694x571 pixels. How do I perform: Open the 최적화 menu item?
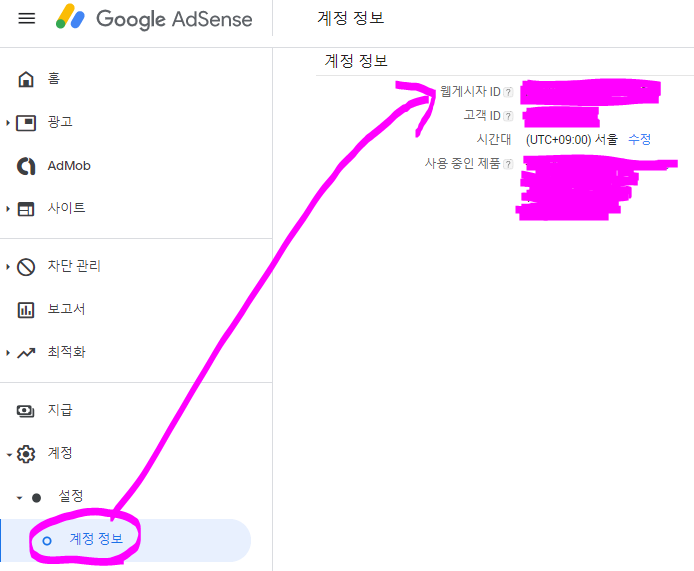click(66, 352)
